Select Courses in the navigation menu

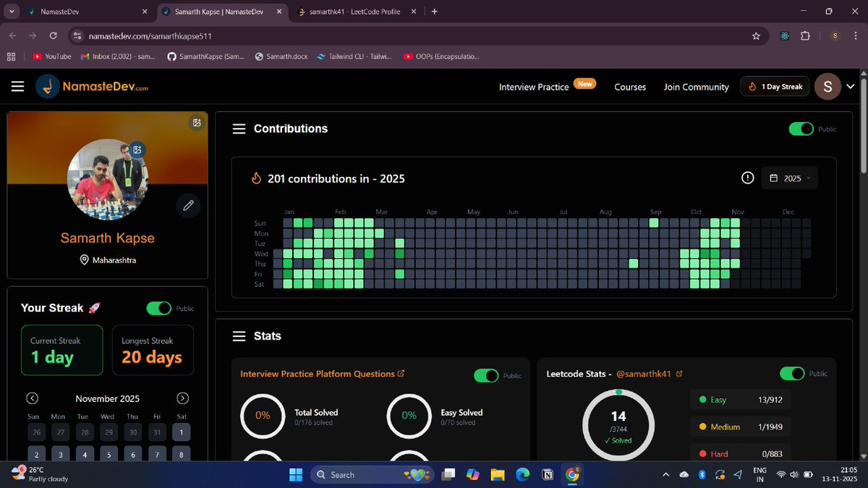629,87
